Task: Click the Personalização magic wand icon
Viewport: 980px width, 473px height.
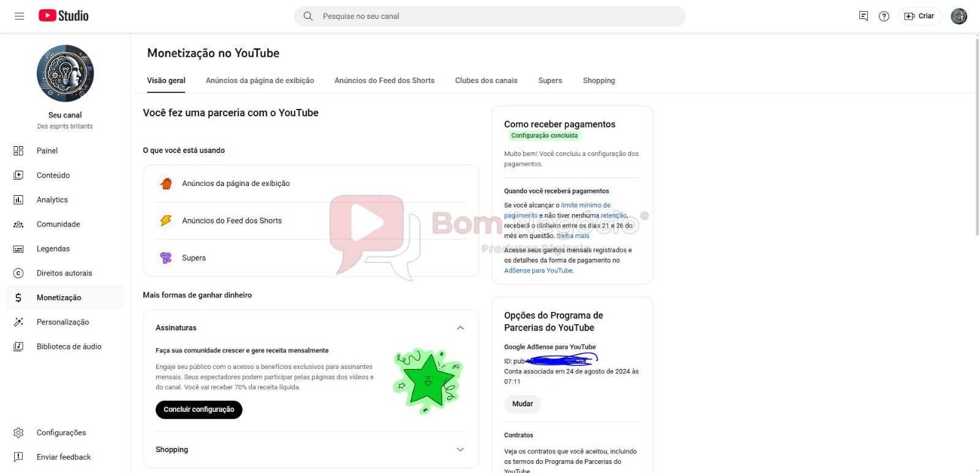Action: tap(18, 322)
